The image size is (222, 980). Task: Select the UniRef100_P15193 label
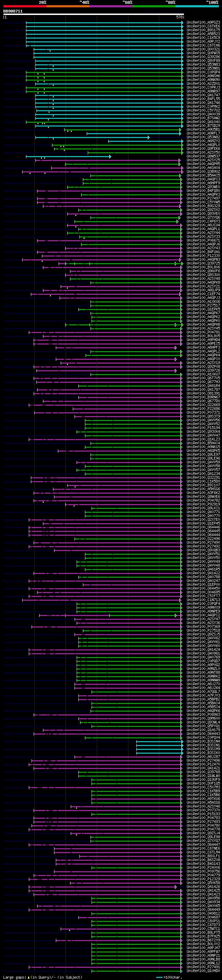click(x=203, y=814)
